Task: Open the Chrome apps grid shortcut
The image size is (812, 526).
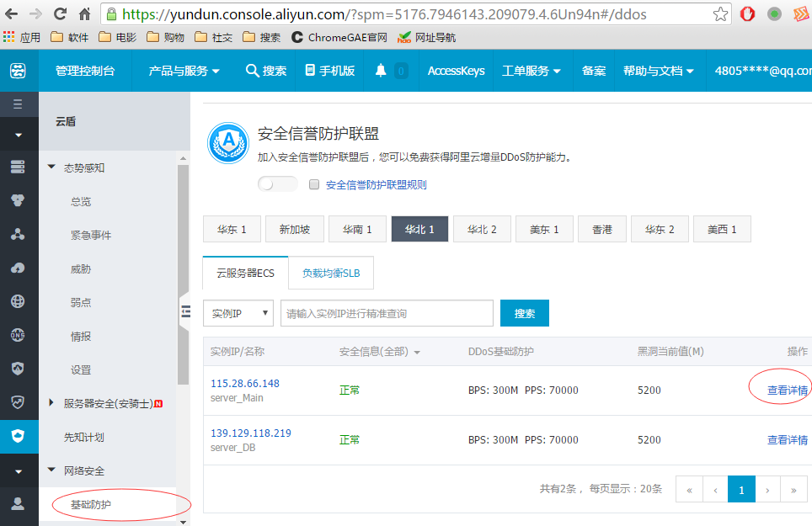Action: (x=8, y=37)
